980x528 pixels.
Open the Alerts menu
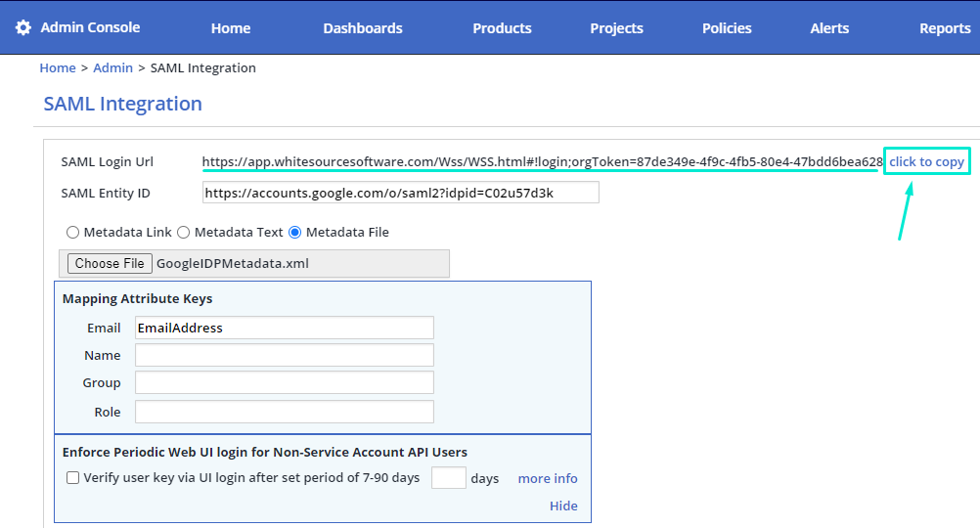tap(829, 28)
